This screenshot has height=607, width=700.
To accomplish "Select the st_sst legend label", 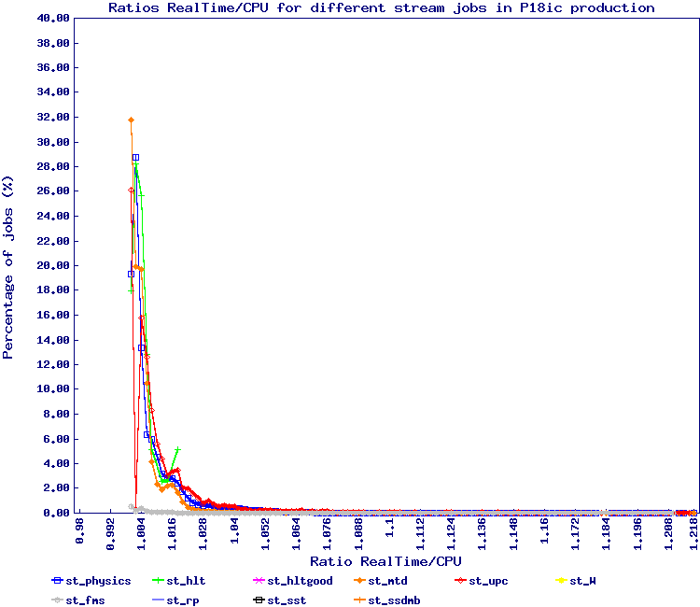I will point(287,600).
